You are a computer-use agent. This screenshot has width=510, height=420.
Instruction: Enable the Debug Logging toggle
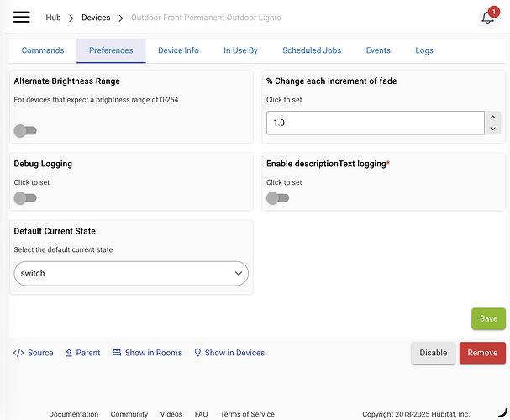pos(25,198)
